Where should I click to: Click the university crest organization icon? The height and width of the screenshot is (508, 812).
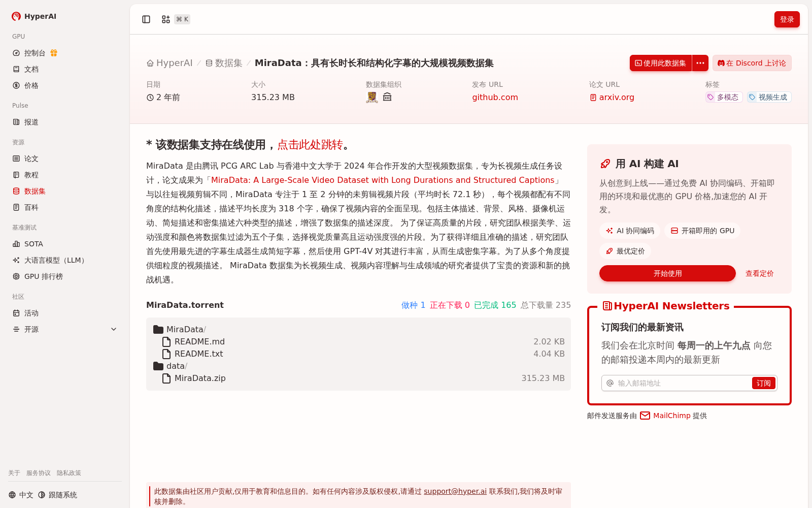[x=372, y=97]
